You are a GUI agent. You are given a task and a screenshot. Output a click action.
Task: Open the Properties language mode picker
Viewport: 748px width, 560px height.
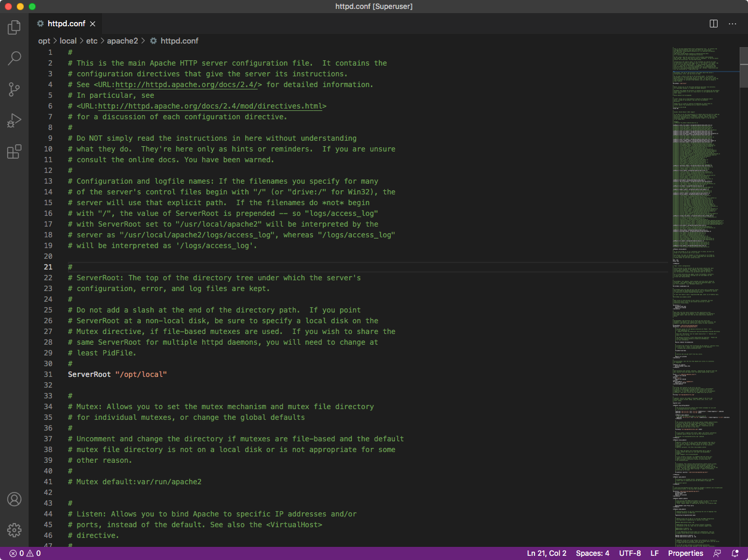(685, 553)
